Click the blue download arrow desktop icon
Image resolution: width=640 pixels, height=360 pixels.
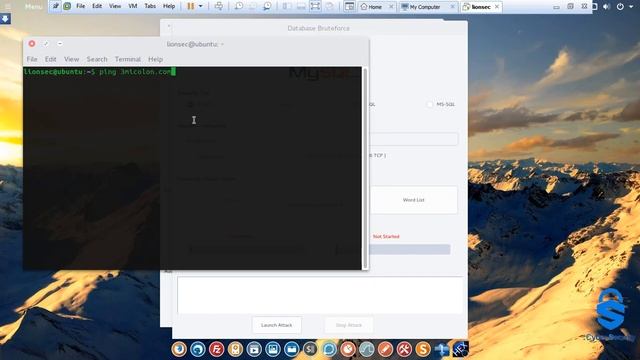5,19
